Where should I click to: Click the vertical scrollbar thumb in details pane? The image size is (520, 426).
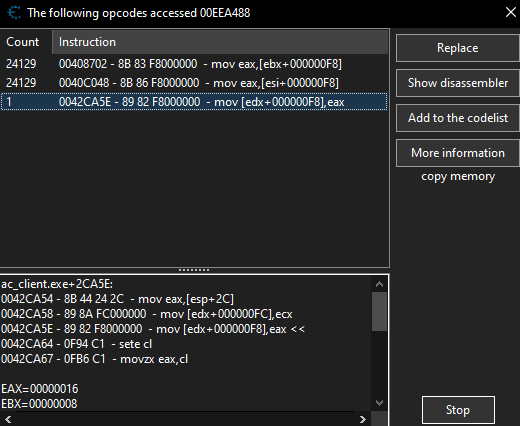379,312
